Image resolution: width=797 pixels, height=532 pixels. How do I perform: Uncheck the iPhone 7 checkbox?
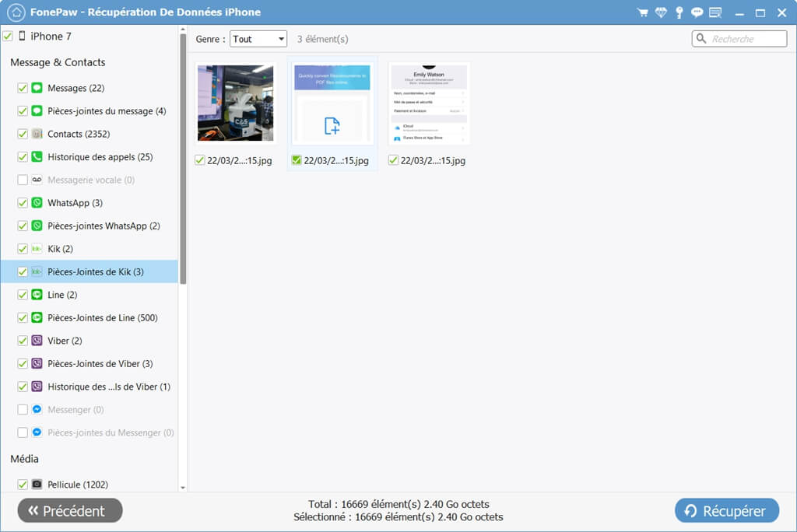(8, 36)
